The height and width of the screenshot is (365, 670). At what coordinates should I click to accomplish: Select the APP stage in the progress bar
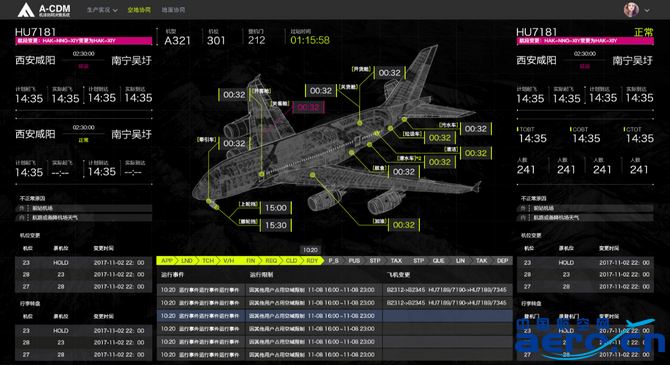coord(167,261)
